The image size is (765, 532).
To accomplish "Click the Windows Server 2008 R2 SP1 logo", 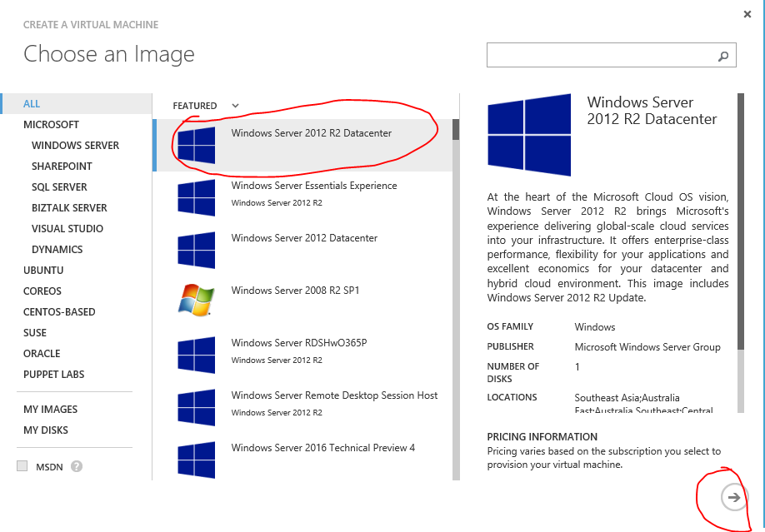I will [x=196, y=301].
